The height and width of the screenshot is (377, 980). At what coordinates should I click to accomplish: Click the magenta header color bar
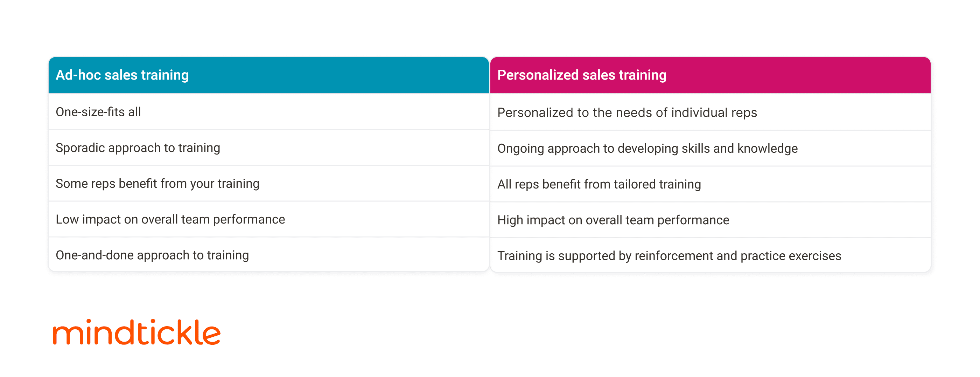coord(799,75)
